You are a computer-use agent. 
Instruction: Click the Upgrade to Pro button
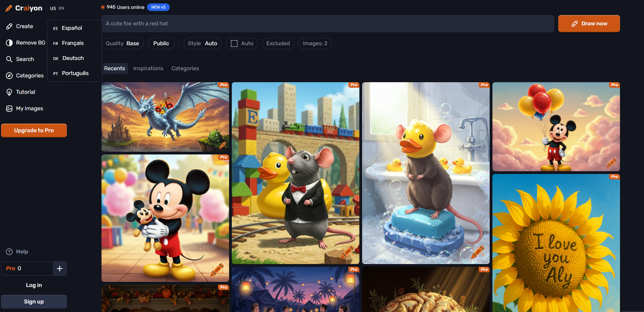click(x=34, y=130)
